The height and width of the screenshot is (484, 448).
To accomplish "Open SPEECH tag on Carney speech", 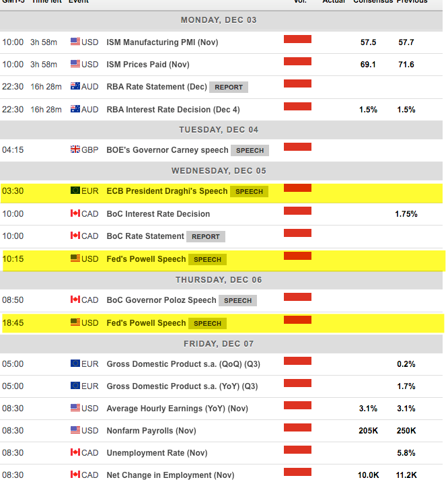I will click(x=250, y=150).
